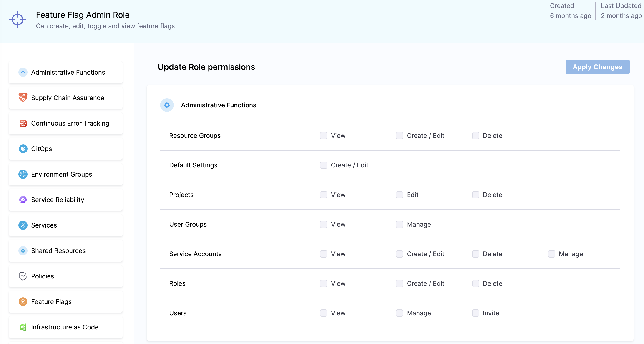Click the Administrative Functions gear icon in the panel
This screenshot has width=644, height=344.
tap(166, 105)
